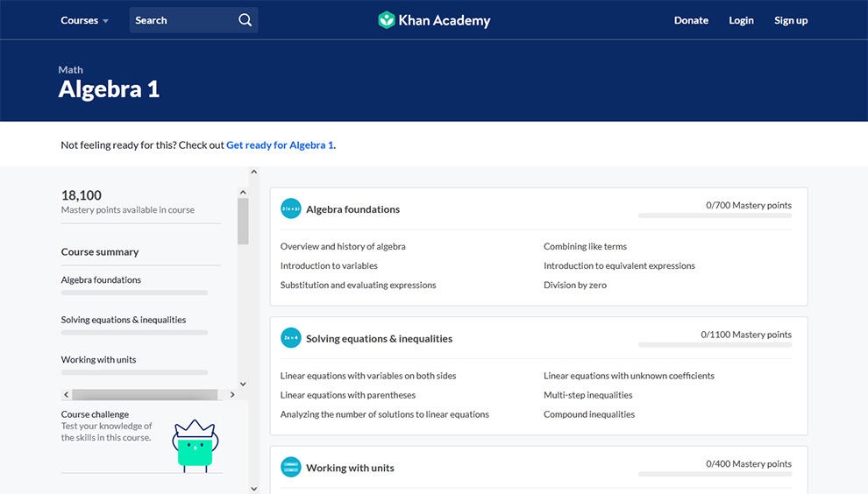The image size is (868, 494).
Task: Open the Get ready for Algebra 1 link
Action: (x=280, y=145)
